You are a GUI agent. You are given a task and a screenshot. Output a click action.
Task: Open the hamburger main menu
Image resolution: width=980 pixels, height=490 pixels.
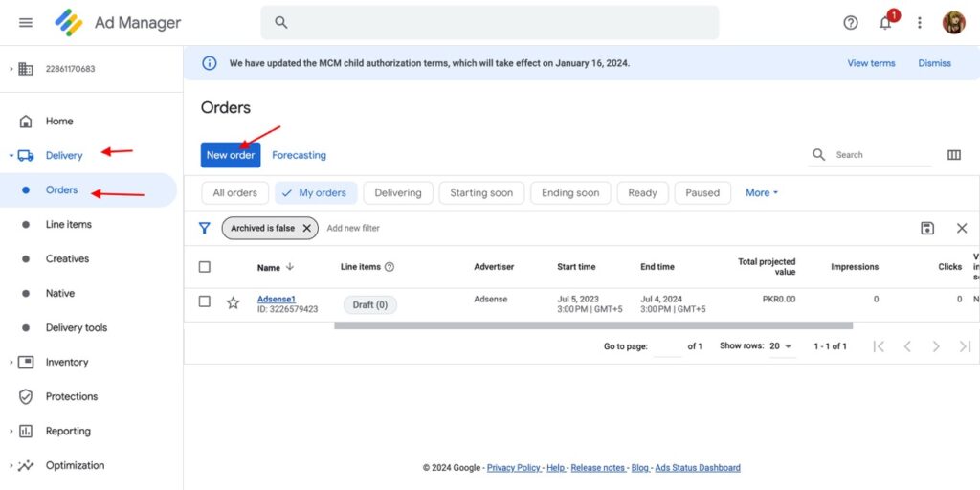click(x=26, y=23)
